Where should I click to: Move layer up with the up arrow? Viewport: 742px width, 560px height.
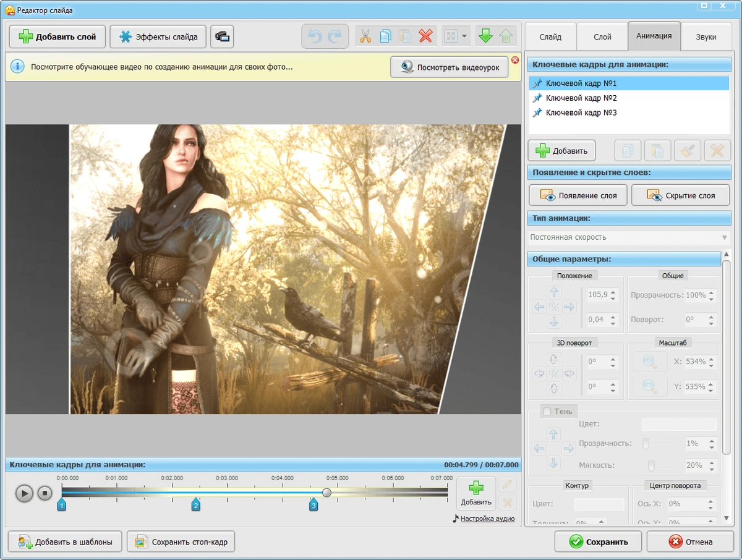click(x=506, y=36)
